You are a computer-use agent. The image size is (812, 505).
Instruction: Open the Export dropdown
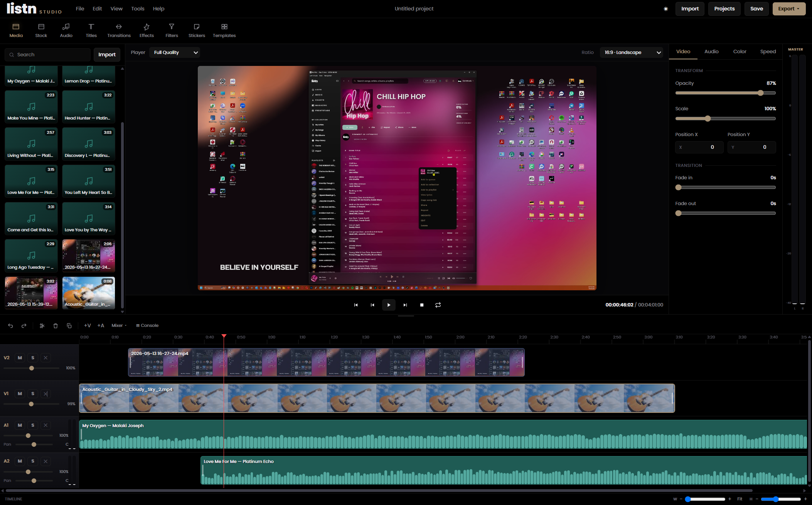click(x=789, y=9)
